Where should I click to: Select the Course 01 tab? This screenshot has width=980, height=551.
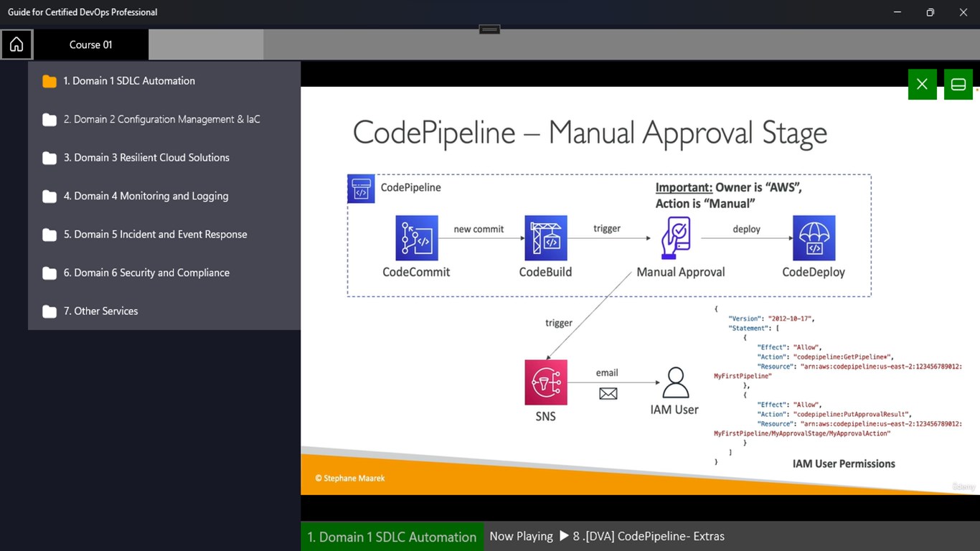coord(91,44)
